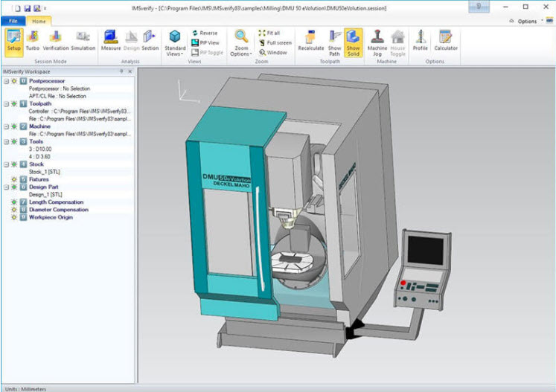Recalculate the toolpath
This screenshot has height=392, width=556.
point(310,41)
